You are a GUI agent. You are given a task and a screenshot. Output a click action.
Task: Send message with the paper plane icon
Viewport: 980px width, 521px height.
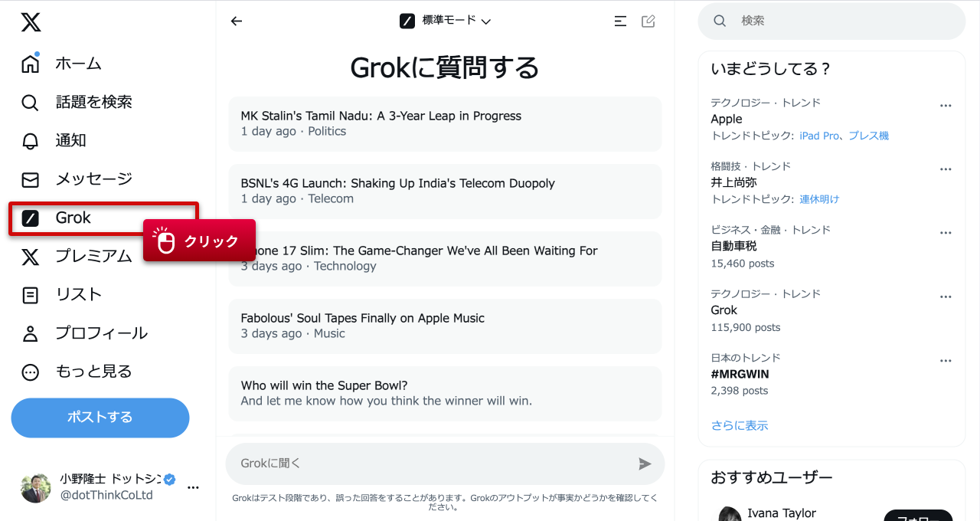[643, 463]
